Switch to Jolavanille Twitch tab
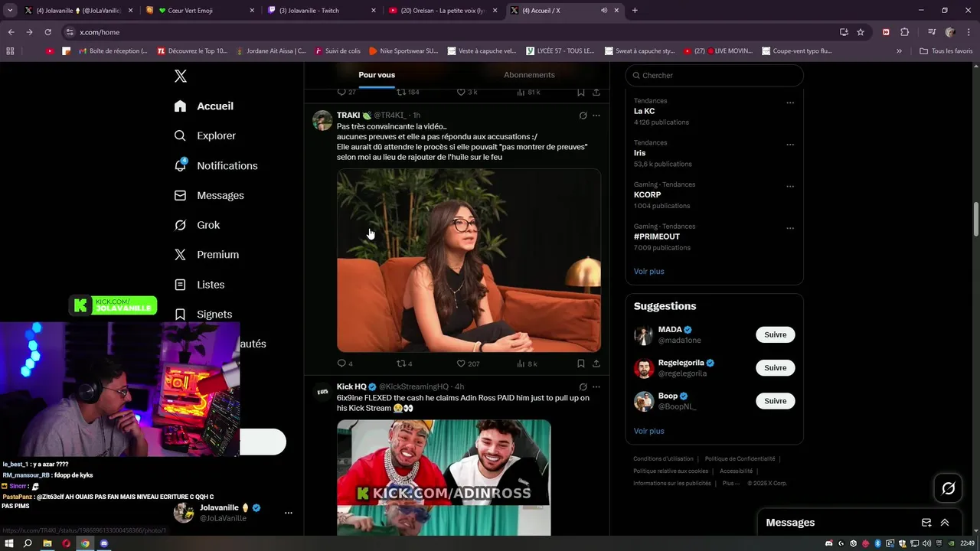The width and height of the screenshot is (980, 551). [322, 11]
